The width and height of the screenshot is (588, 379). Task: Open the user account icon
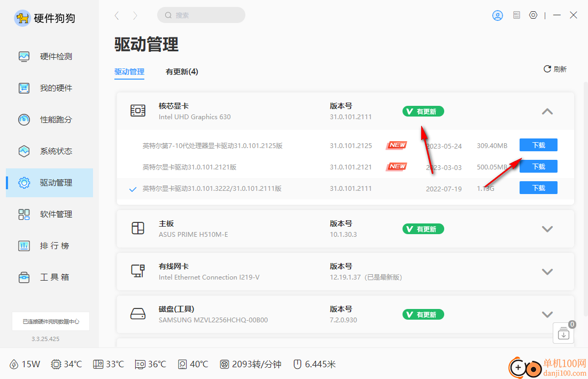tap(498, 16)
